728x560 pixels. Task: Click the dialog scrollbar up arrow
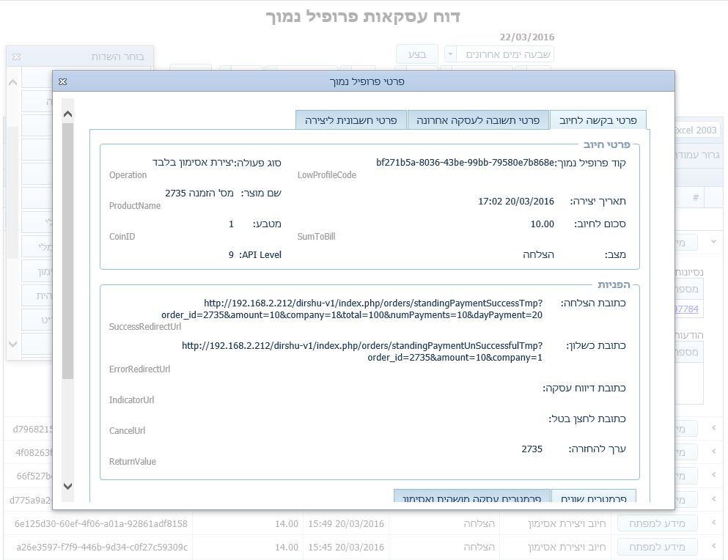pos(68,114)
